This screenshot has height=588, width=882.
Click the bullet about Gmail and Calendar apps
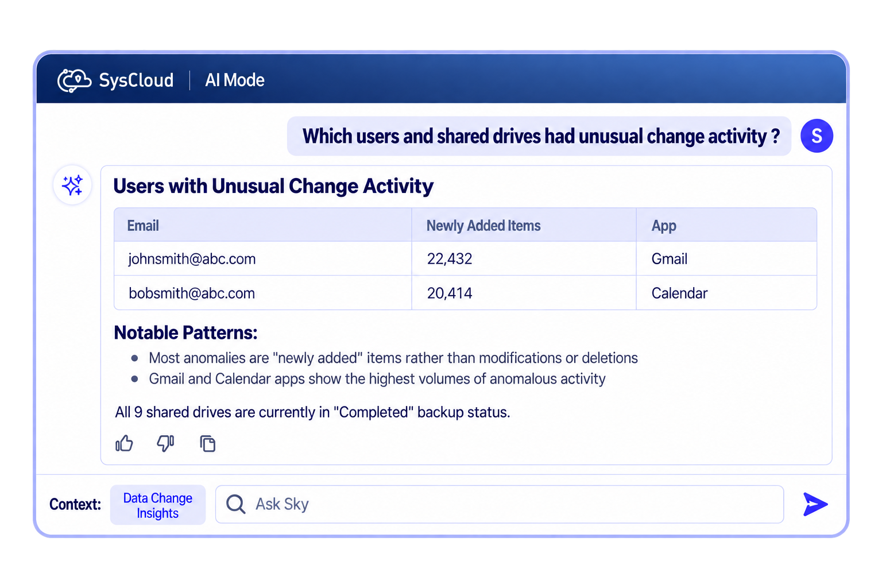[377, 379]
